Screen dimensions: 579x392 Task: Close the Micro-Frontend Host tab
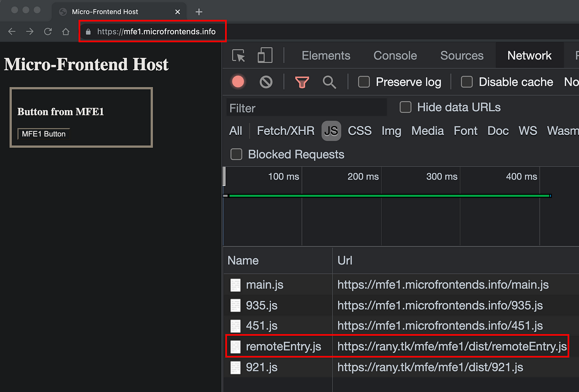click(x=177, y=12)
